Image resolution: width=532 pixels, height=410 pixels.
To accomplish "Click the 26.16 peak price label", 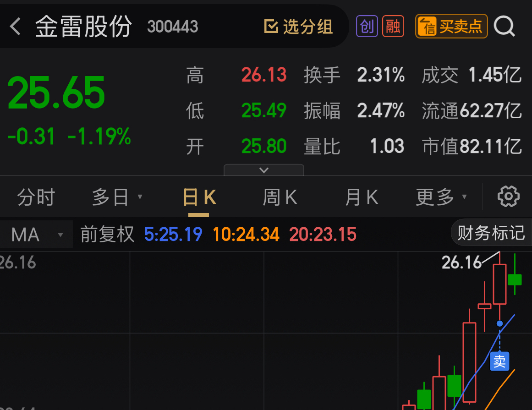I will 461,262.
